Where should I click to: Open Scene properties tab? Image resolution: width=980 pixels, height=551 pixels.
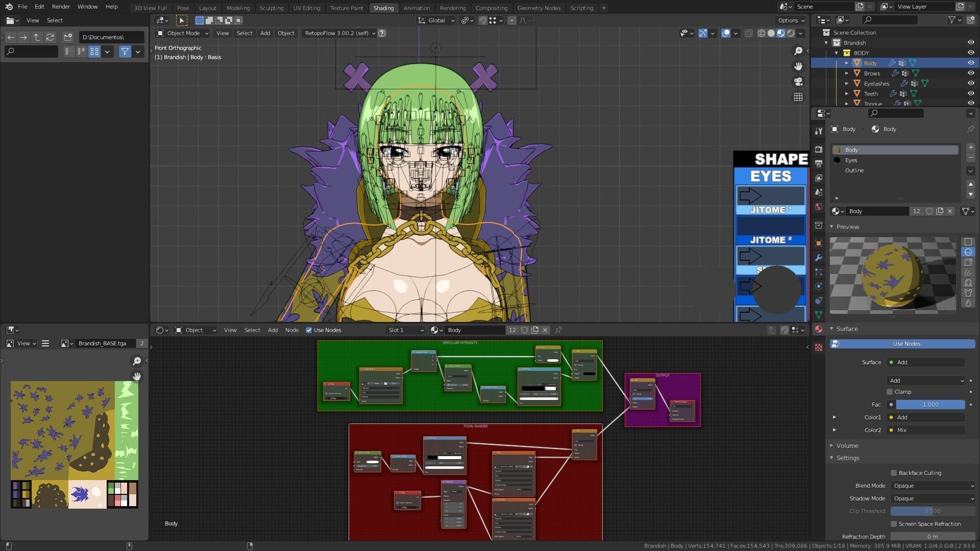(x=819, y=192)
